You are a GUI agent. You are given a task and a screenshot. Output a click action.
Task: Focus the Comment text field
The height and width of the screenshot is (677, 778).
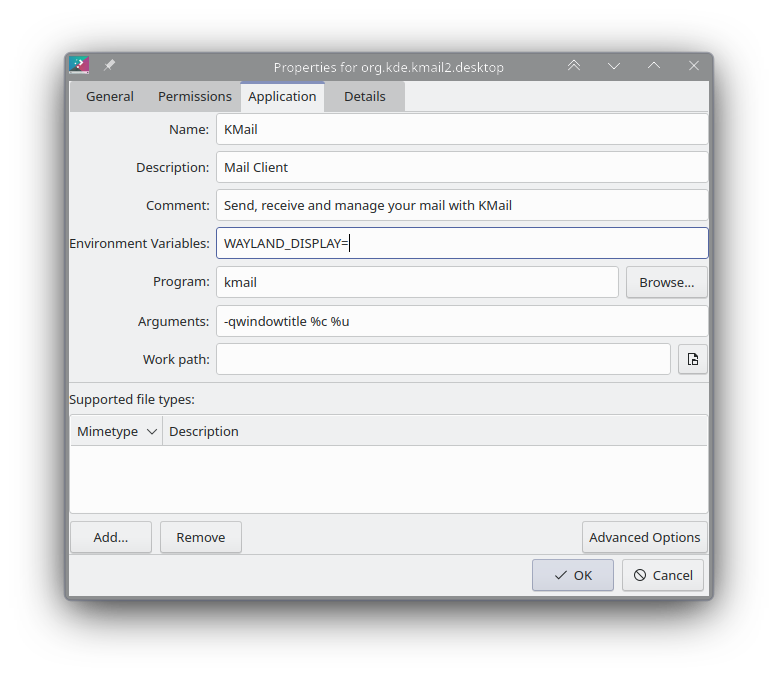(x=462, y=205)
